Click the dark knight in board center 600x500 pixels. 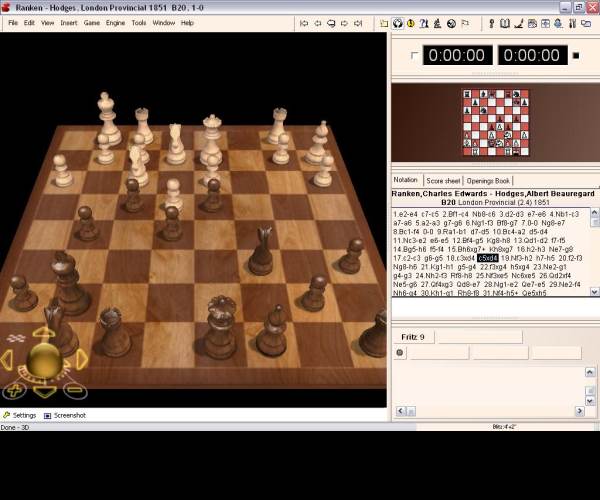pos(261,251)
